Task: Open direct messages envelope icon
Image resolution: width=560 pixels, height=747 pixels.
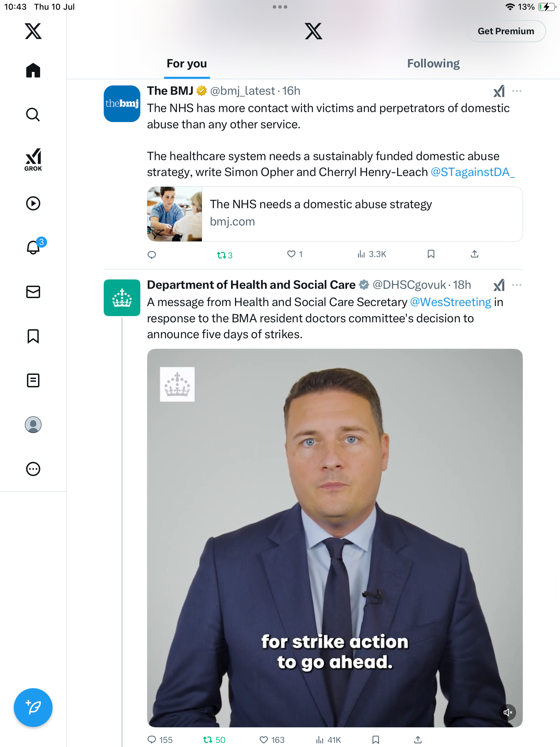Action: [33, 292]
